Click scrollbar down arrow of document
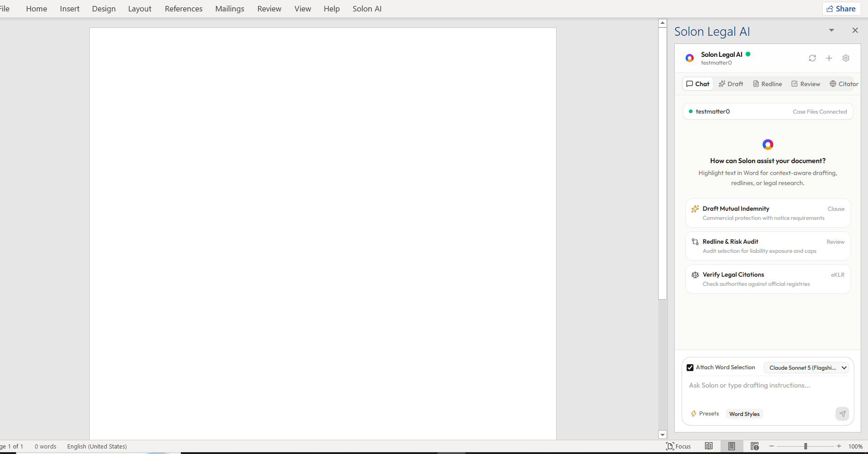868x454 pixels. [x=662, y=435]
